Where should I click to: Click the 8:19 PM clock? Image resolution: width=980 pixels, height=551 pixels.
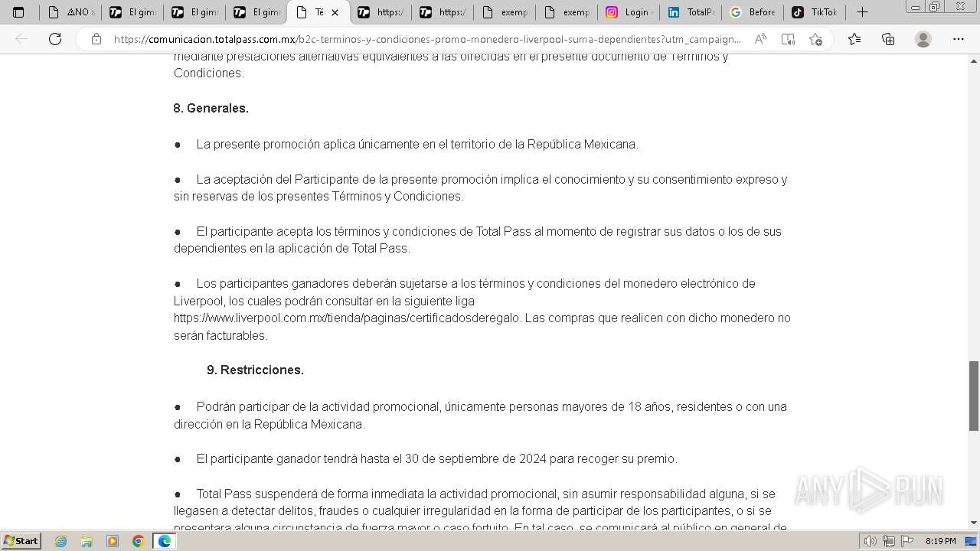click(940, 541)
